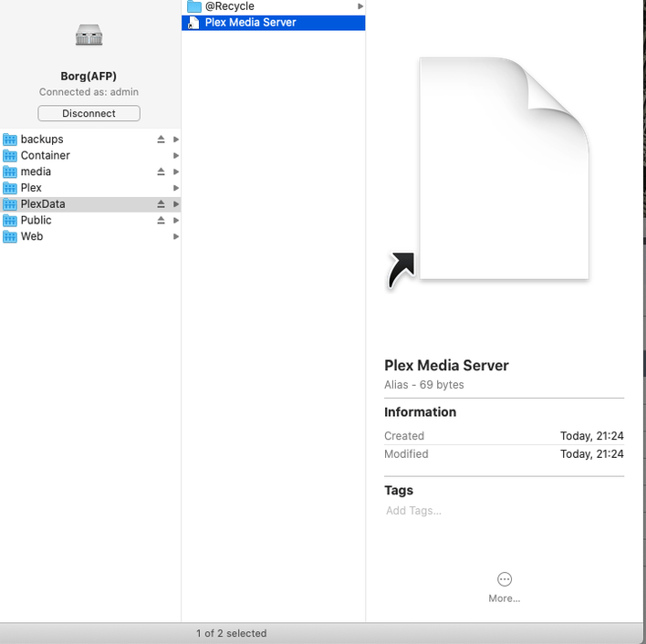Click the large alias document preview
The height and width of the screenshot is (644, 646).
click(488, 172)
